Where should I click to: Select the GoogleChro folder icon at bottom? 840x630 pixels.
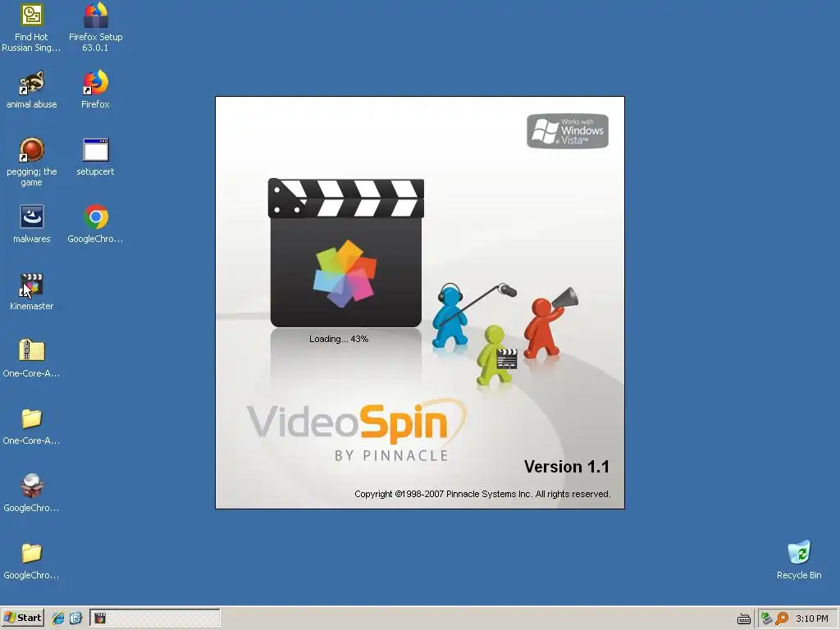coord(31,560)
